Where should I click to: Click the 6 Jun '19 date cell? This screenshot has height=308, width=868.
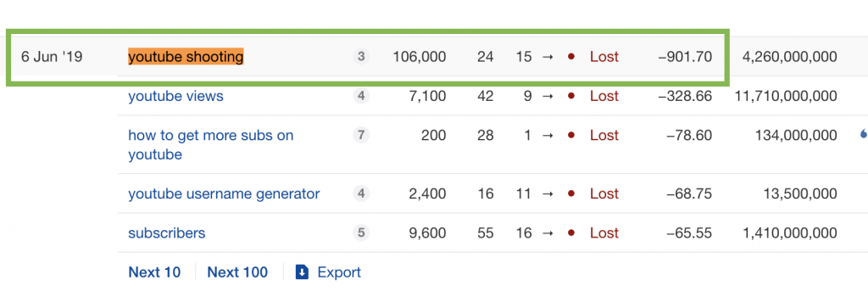tap(52, 57)
